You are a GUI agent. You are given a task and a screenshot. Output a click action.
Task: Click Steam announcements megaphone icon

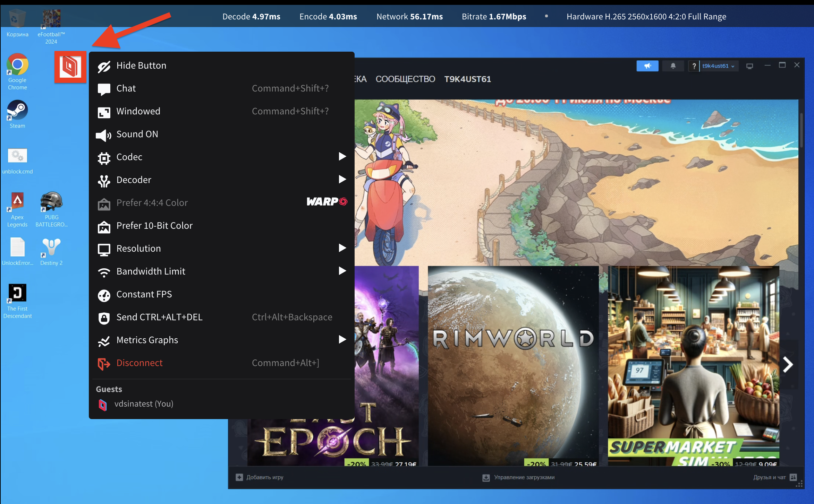647,66
